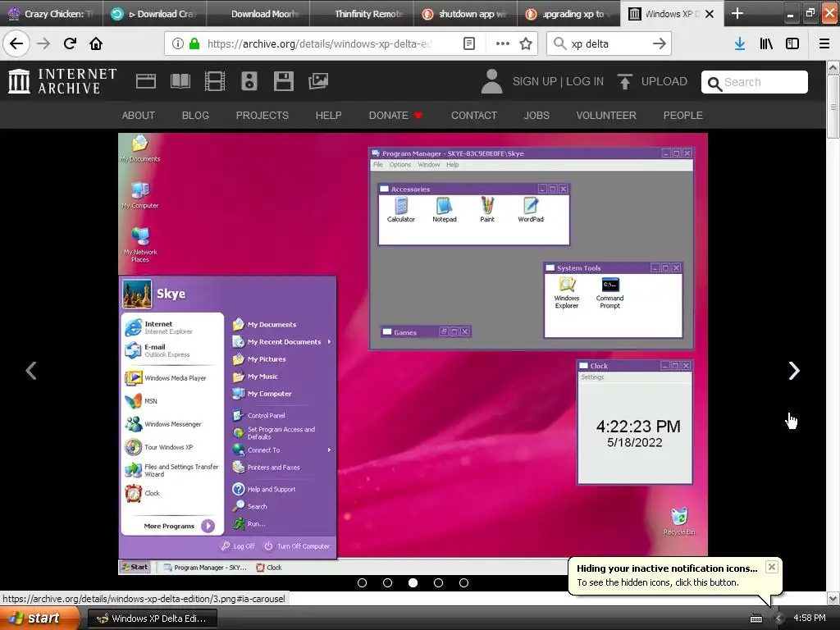The image size is (840, 630).
Task: Open PROJECTS in archive navigation
Action: 262,115
